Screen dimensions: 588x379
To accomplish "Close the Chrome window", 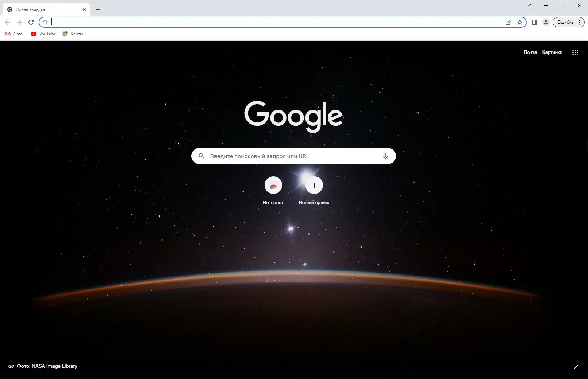I will point(579,5).
